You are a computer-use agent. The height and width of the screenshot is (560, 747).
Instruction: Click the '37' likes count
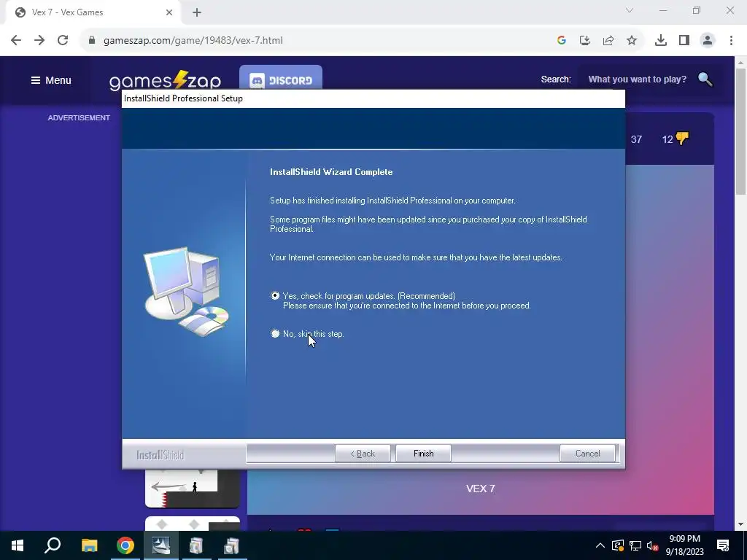tap(636, 139)
